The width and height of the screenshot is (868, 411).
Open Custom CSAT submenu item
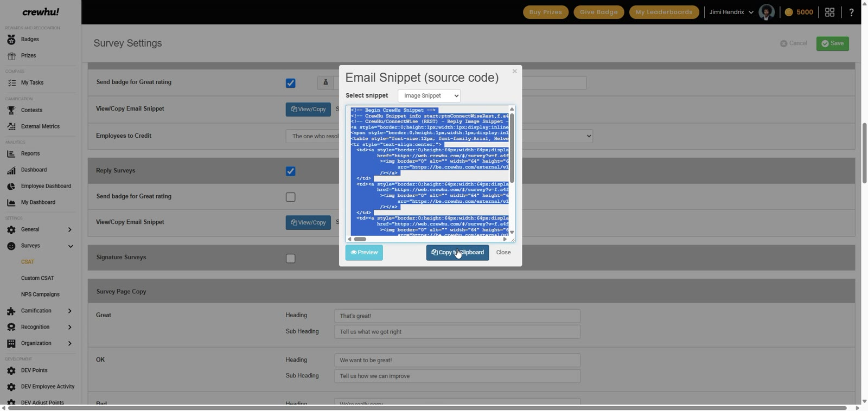(37, 278)
